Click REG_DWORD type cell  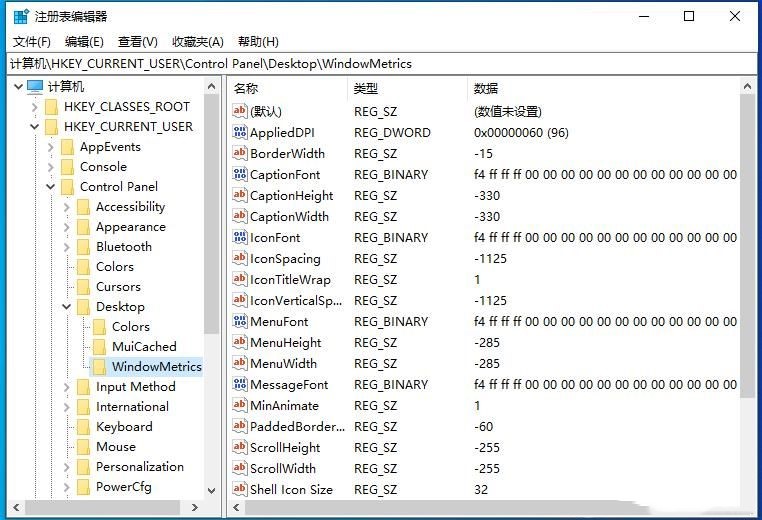click(x=392, y=133)
